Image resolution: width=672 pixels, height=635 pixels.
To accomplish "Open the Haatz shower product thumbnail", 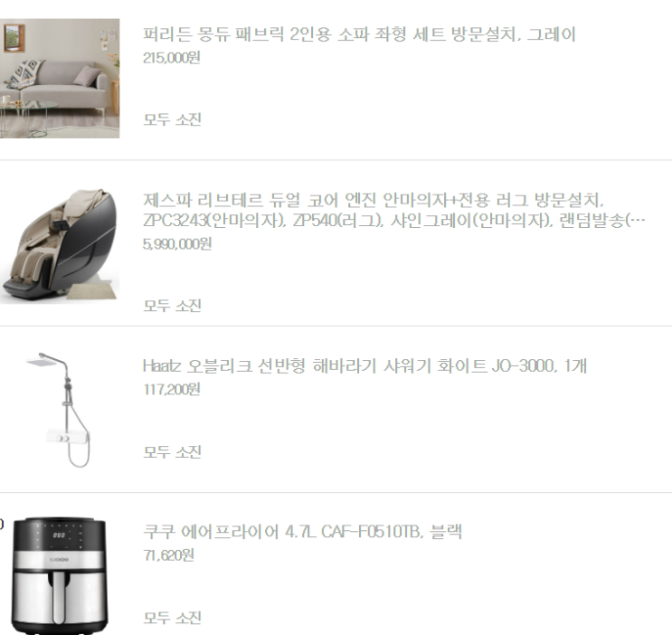I will click(60, 411).
